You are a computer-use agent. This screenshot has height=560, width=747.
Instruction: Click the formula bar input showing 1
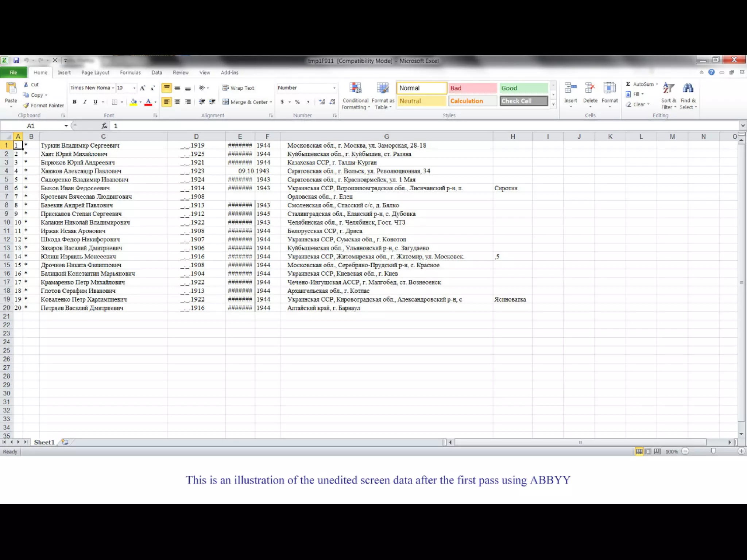[425, 126]
